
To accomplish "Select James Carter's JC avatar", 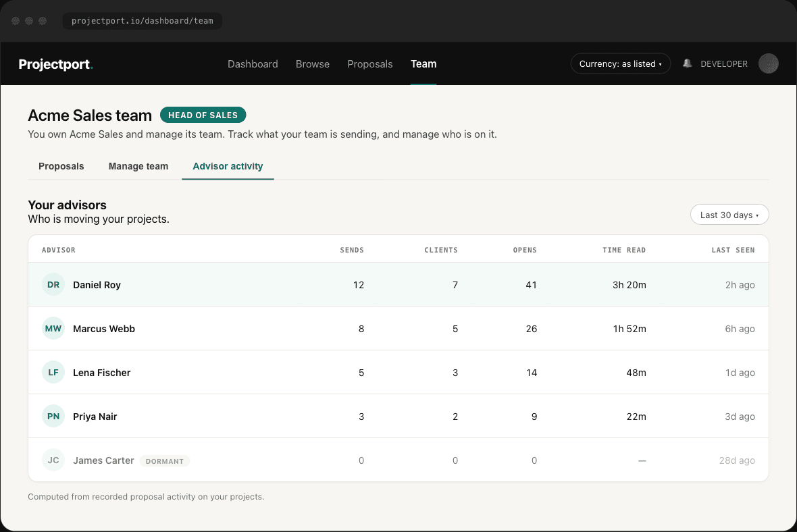I will [x=53, y=460].
